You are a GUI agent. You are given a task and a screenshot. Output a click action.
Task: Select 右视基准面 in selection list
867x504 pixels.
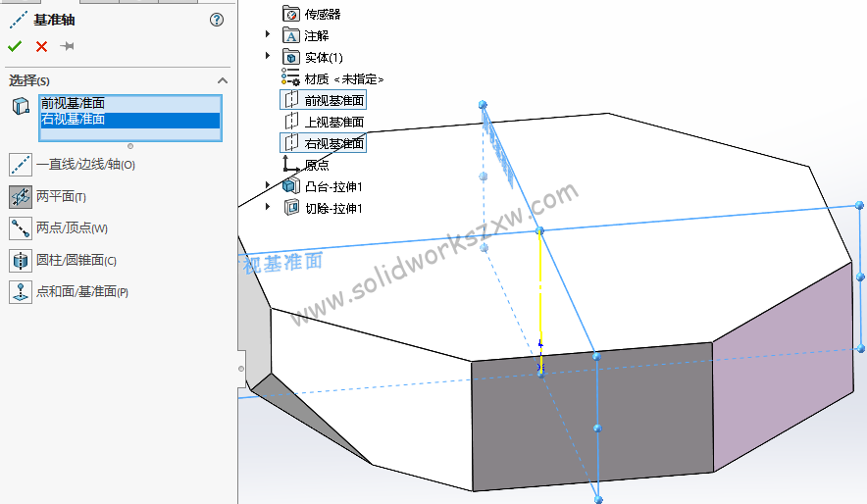coord(130,120)
